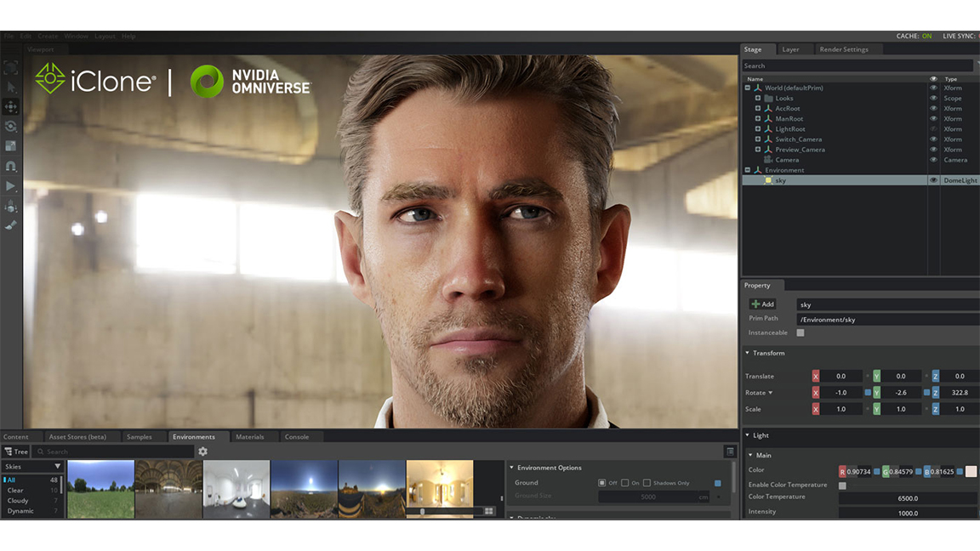Click the selection mode frame icon atop toolbar
Viewport: 980px width, 551px height.
click(10, 67)
